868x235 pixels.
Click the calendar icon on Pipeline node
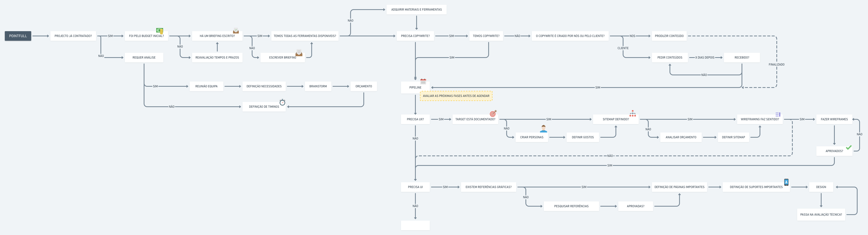point(423,81)
